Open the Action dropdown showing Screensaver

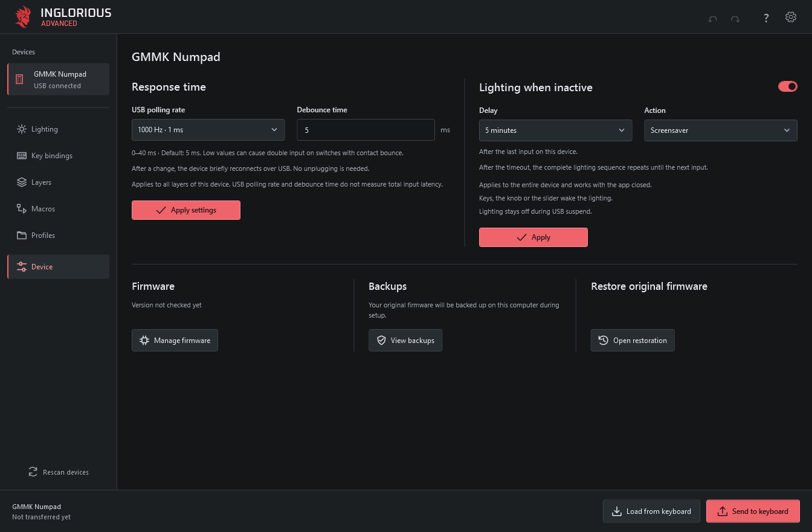click(721, 130)
